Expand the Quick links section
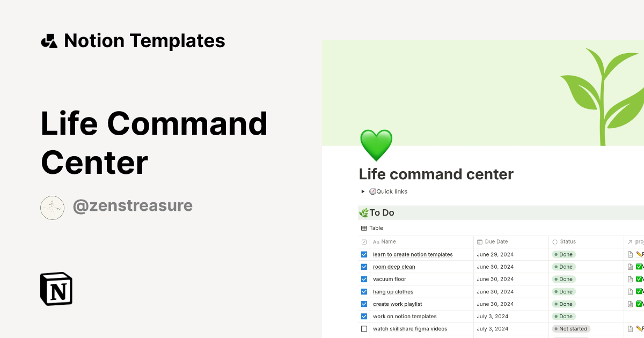 (x=362, y=191)
